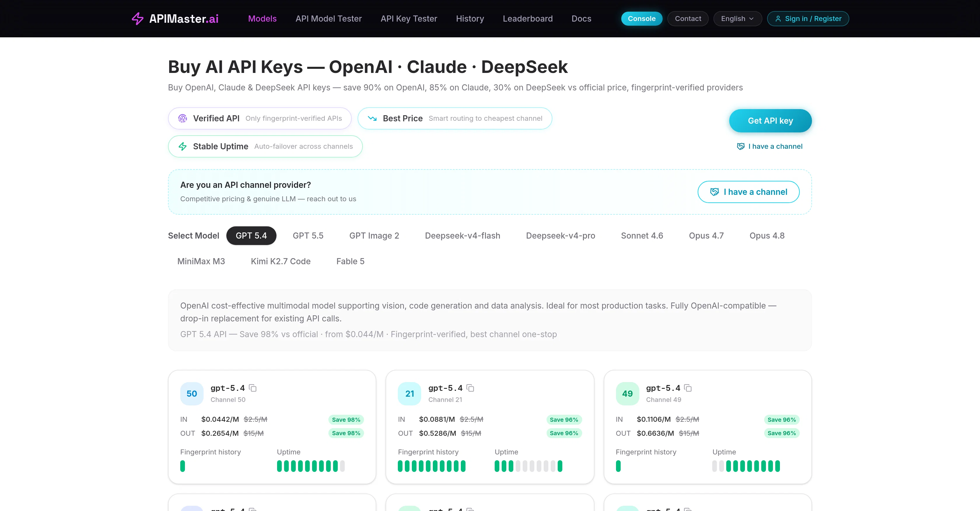Switch to the GPT 5.5 model tab

(308, 236)
